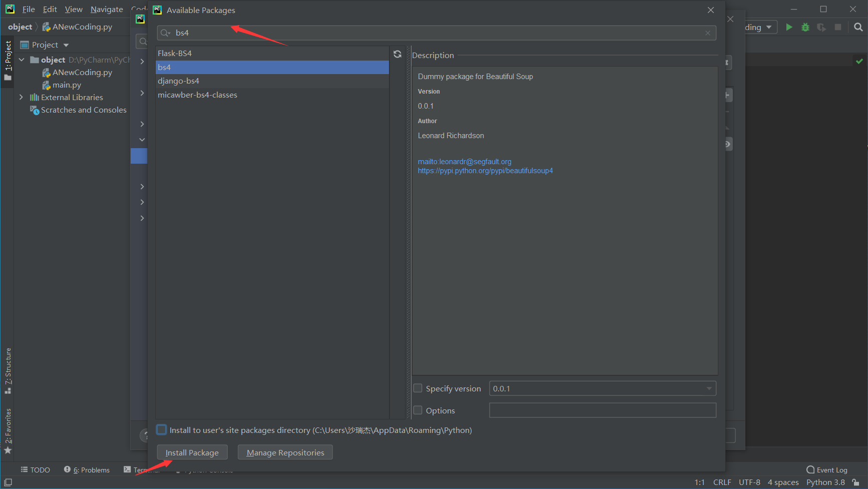The image size is (868, 489).
Task: Open the leonardr@segfault.org mailto link
Action: (465, 162)
